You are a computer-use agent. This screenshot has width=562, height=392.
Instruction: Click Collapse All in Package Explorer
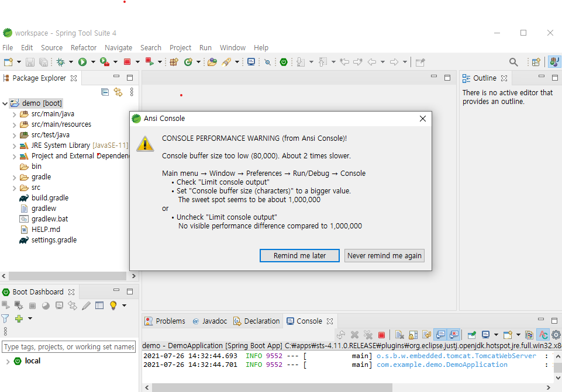point(105,92)
